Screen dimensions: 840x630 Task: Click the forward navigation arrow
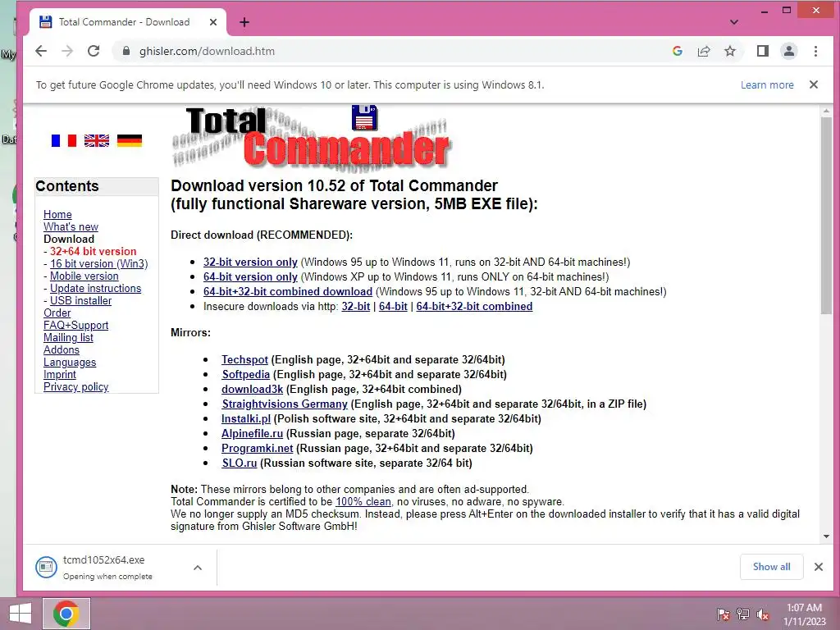(x=67, y=51)
